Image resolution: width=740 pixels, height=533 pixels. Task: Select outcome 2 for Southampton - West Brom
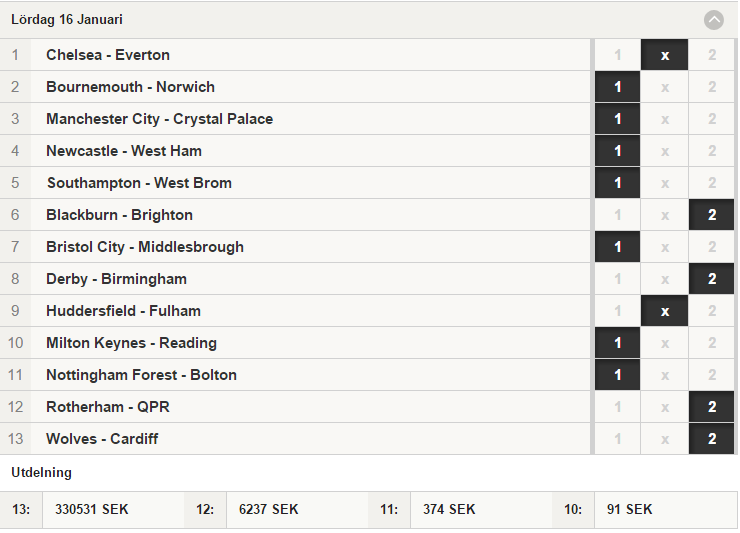(x=712, y=183)
